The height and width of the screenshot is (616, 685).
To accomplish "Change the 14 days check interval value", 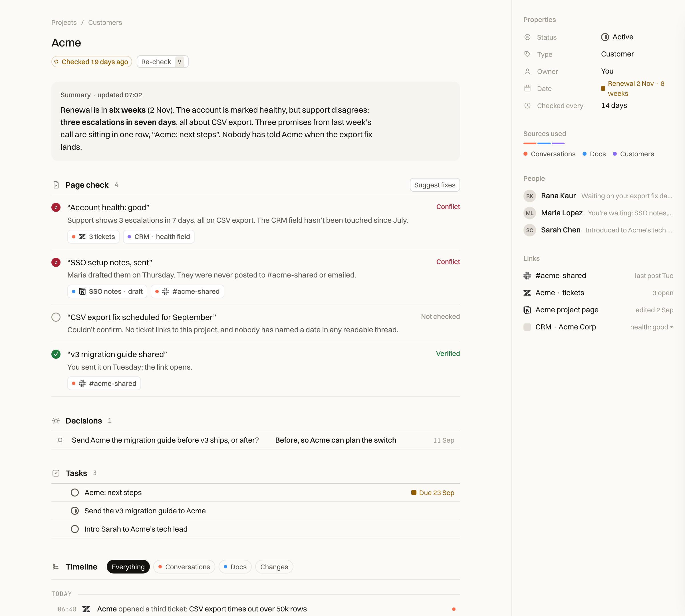I will point(614,106).
